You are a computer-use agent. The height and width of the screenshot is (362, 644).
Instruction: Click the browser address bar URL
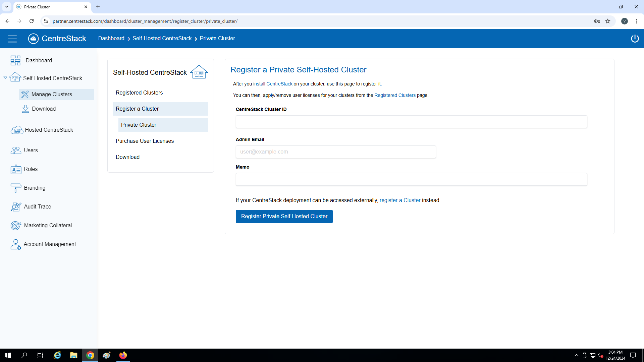145,21
